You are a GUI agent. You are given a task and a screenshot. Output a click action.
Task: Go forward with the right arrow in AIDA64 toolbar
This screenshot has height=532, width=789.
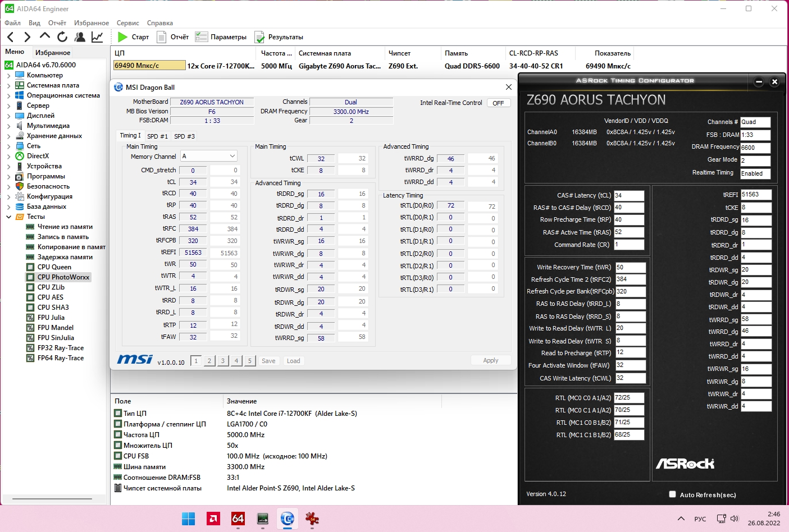coord(27,37)
